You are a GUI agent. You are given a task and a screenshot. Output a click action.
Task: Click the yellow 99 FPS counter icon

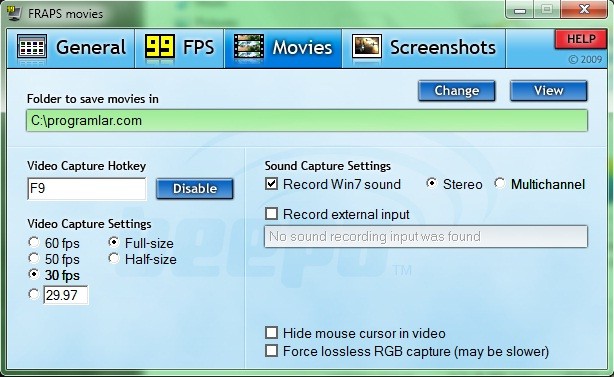coord(160,47)
